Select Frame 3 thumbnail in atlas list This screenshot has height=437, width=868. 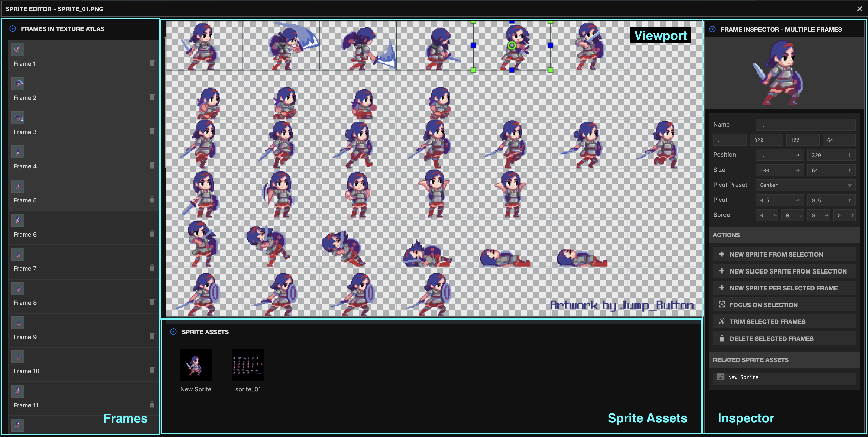pyautogui.click(x=18, y=118)
